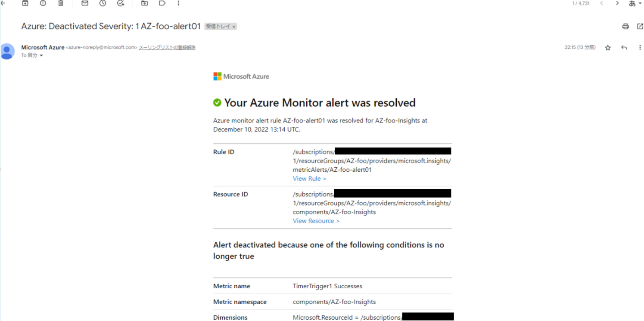Add this email to Tasks

coord(120,3)
